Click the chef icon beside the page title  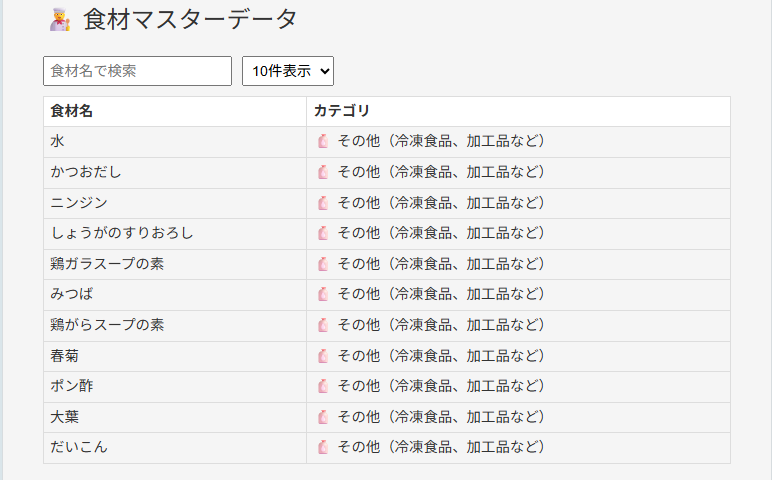60,20
